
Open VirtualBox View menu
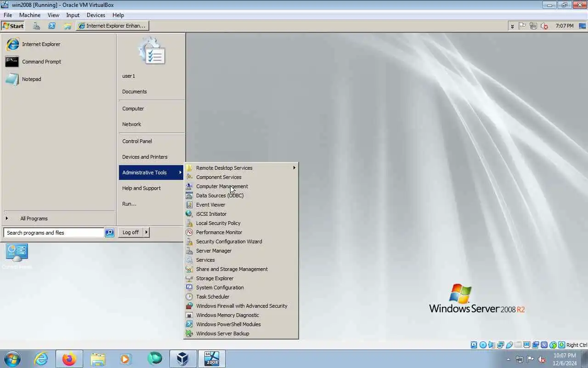click(x=53, y=15)
